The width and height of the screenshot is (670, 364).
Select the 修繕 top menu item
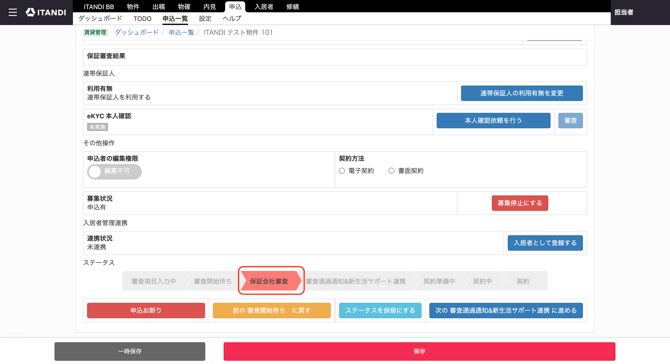293,6
